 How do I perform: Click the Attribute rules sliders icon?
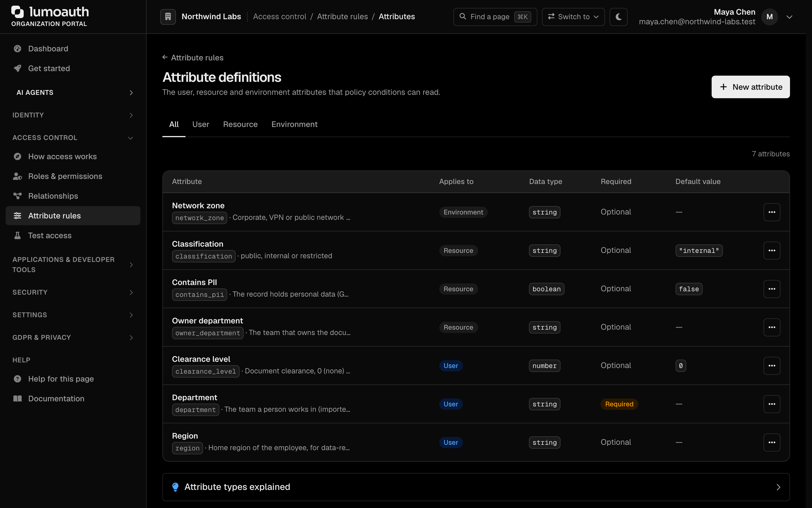coord(17,216)
